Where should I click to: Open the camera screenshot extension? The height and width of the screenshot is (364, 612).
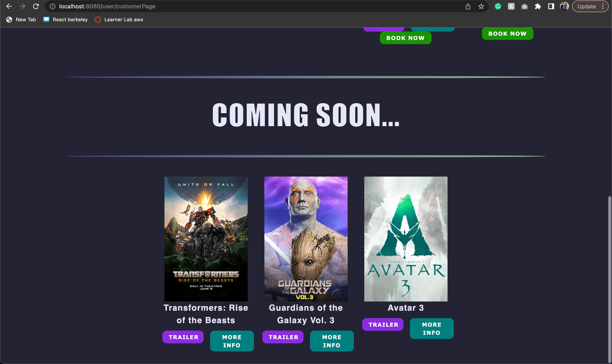click(524, 6)
